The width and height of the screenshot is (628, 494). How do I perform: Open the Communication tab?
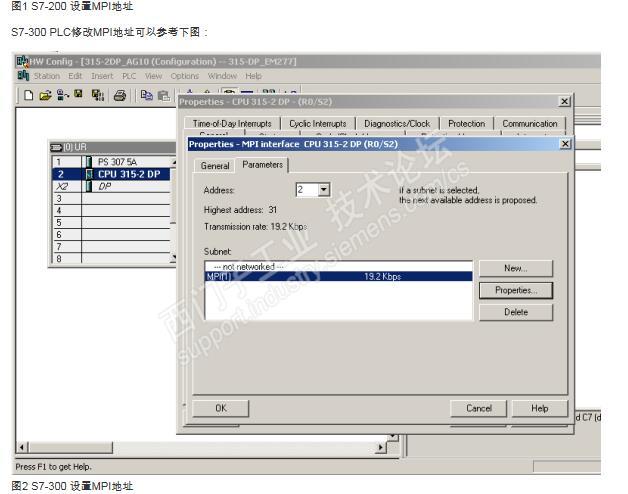[529, 123]
